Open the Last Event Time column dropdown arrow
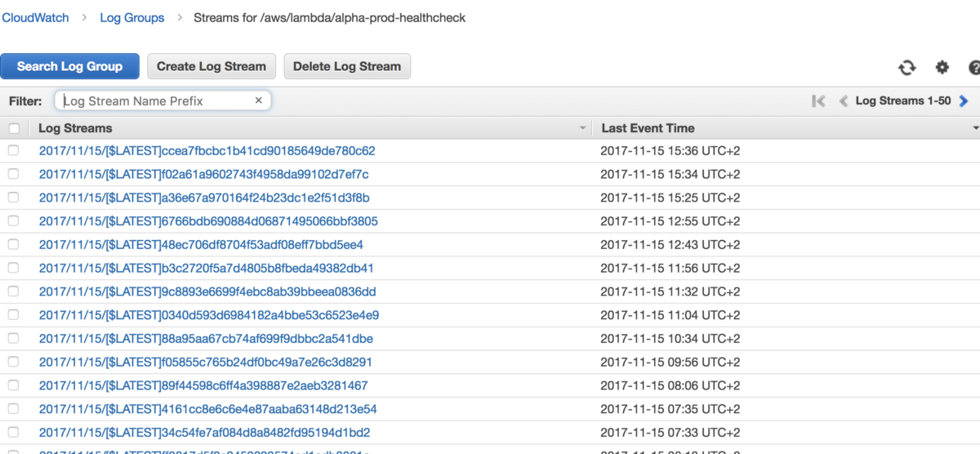 (975, 128)
